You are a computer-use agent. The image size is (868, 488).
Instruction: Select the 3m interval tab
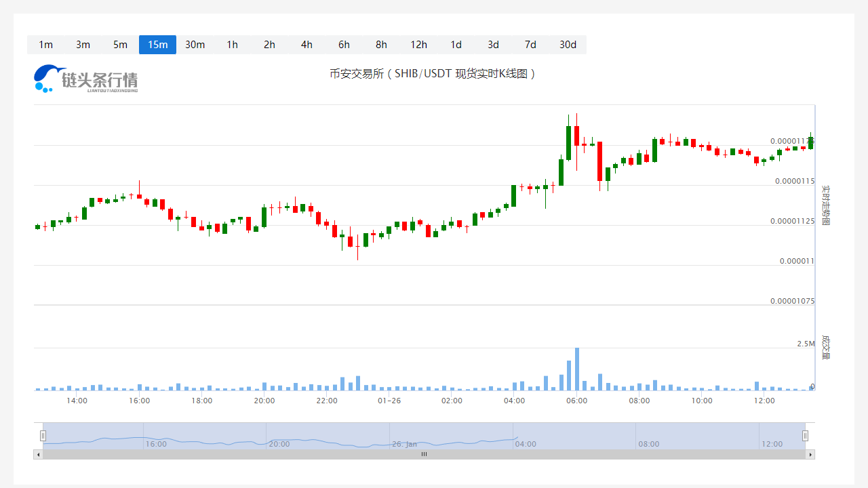[83, 45]
